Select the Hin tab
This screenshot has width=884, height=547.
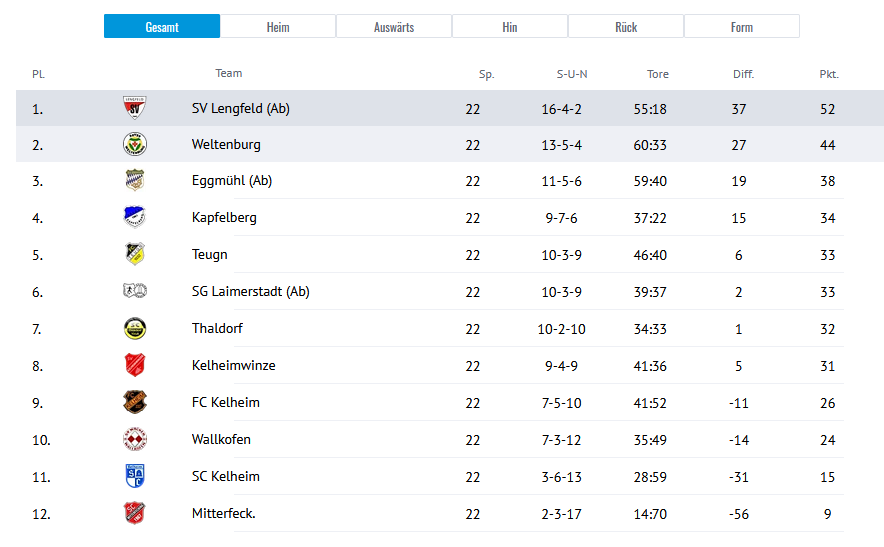pos(510,27)
